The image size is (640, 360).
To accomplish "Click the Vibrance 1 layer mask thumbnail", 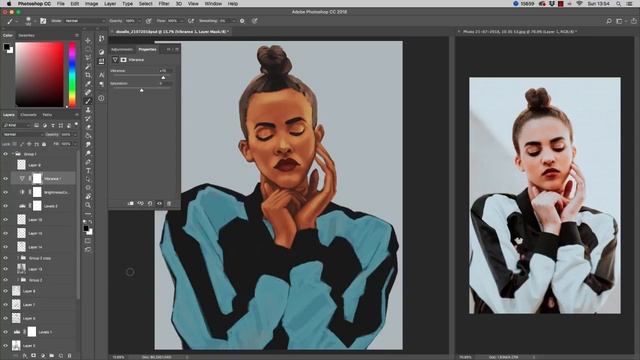I will tap(37, 178).
